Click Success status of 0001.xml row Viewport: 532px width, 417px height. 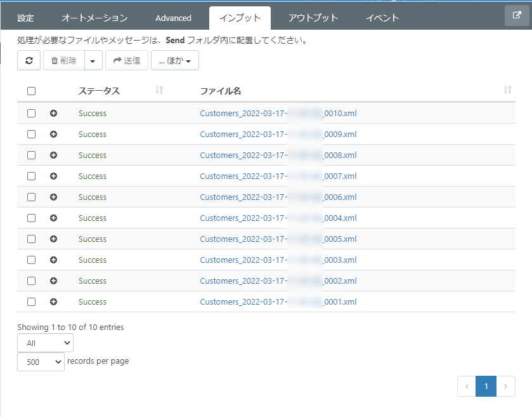tap(93, 302)
